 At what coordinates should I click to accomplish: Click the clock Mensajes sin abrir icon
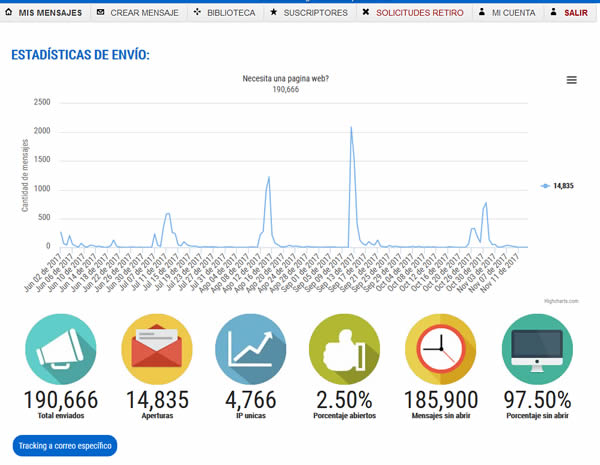coord(440,349)
